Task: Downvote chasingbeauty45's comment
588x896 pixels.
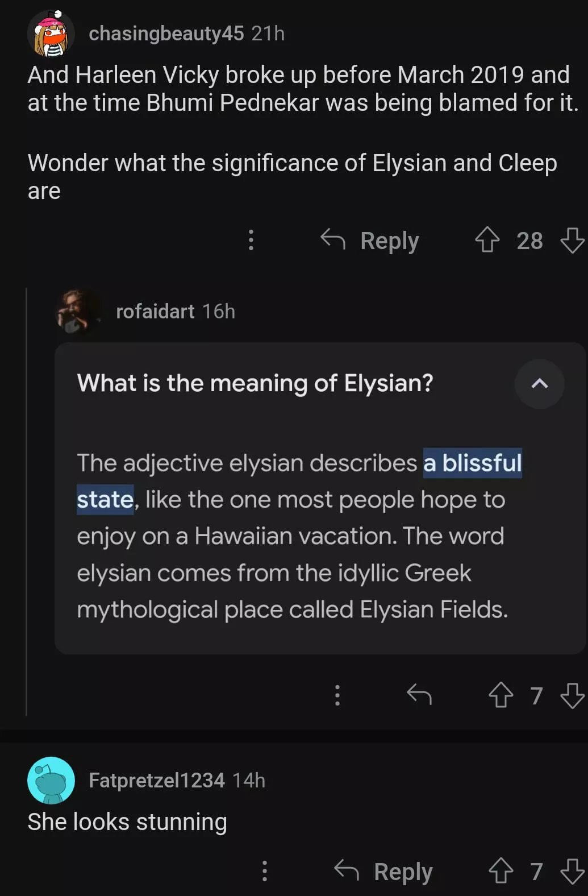Action: click(572, 240)
